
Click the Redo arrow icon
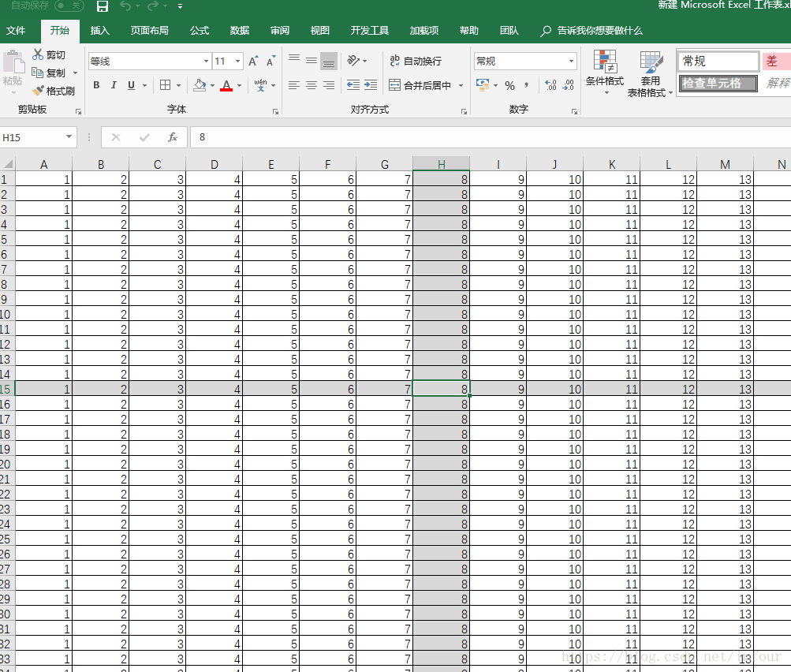153,6
